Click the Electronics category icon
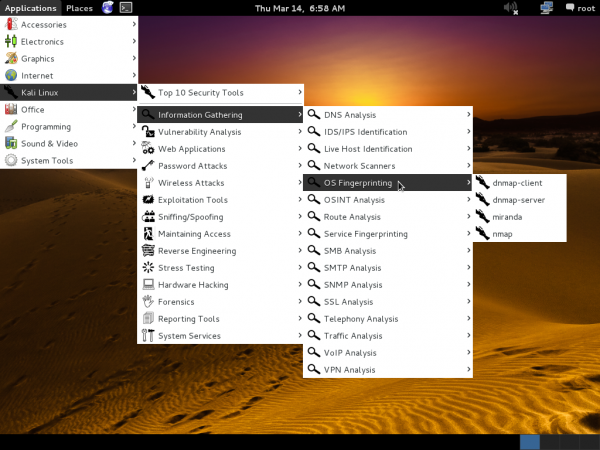 (11, 41)
